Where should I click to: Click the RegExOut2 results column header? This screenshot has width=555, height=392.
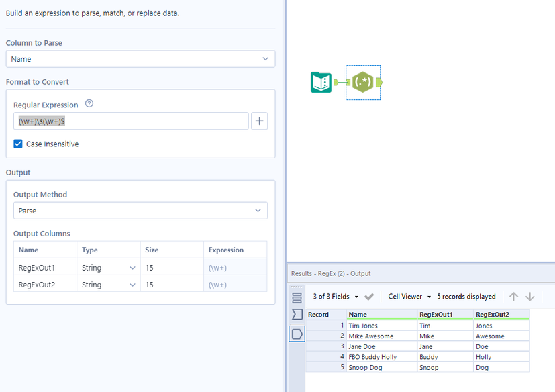pos(501,314)
